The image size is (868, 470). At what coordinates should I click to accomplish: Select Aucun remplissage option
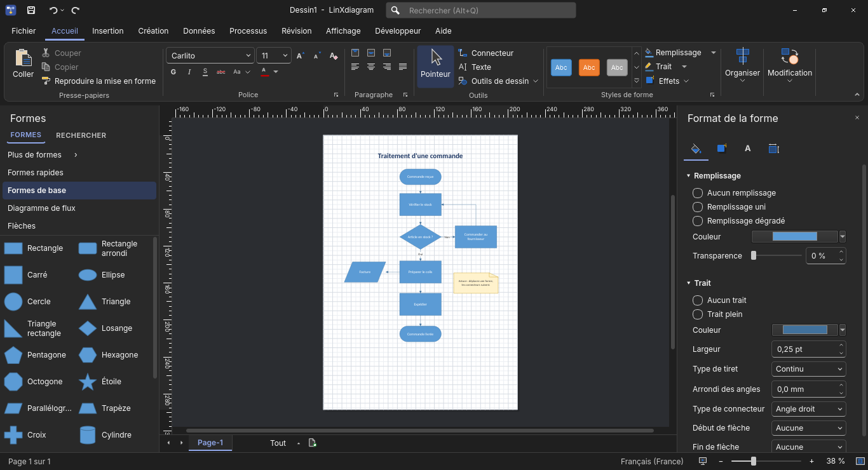point(734,193)
